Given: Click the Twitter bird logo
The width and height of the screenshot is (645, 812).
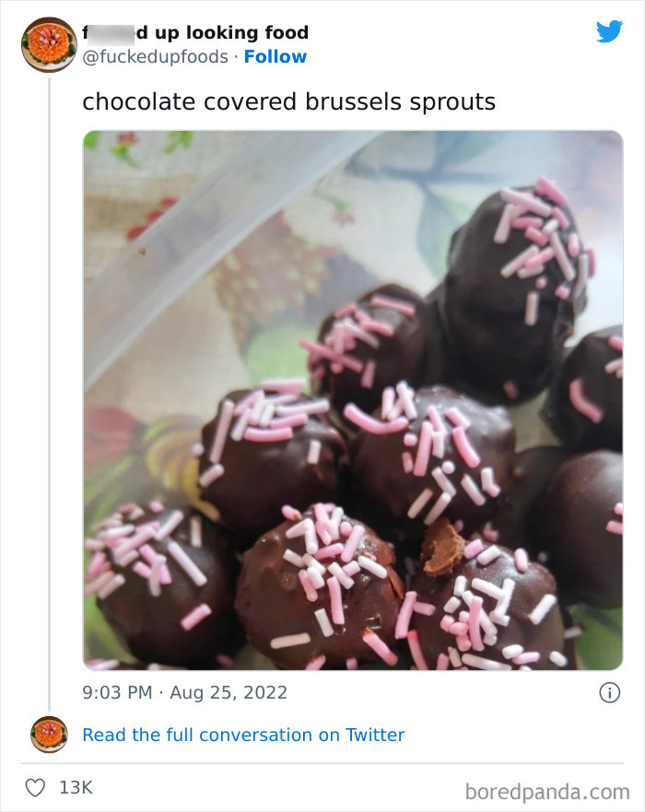Looking at the screenshot, I should tap(609, 31).
